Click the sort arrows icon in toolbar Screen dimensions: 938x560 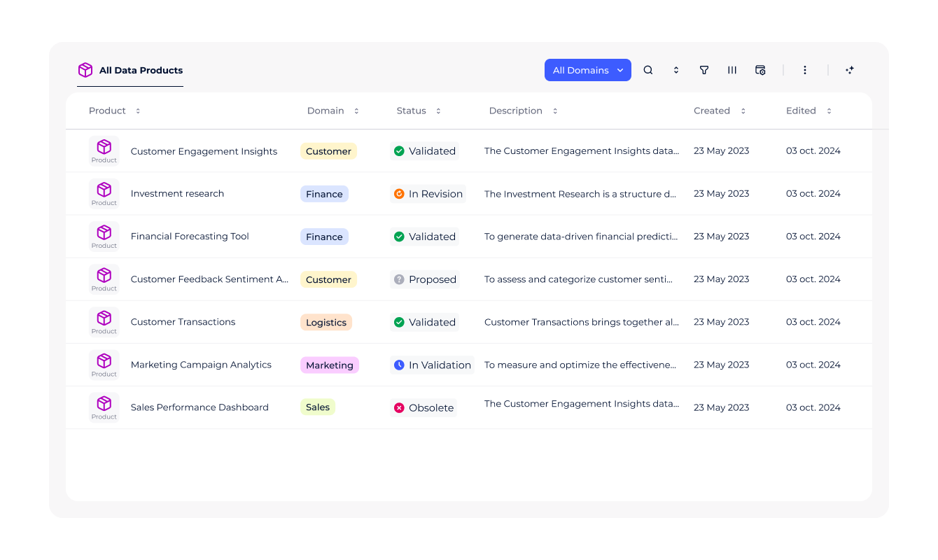[x=676, y=70]
